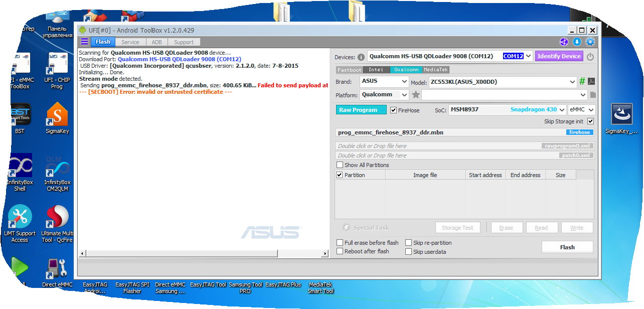Screen dimensions: 644x309
Task: Expand the Devices COM port dropdown
Action: click(x=529, y=56)
